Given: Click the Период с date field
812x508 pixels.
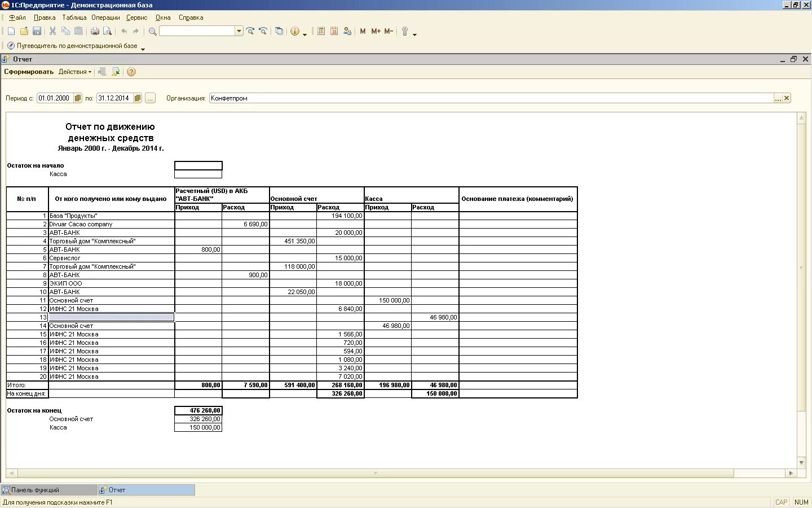Looking at the screenshot, I should tap(55, 98).
